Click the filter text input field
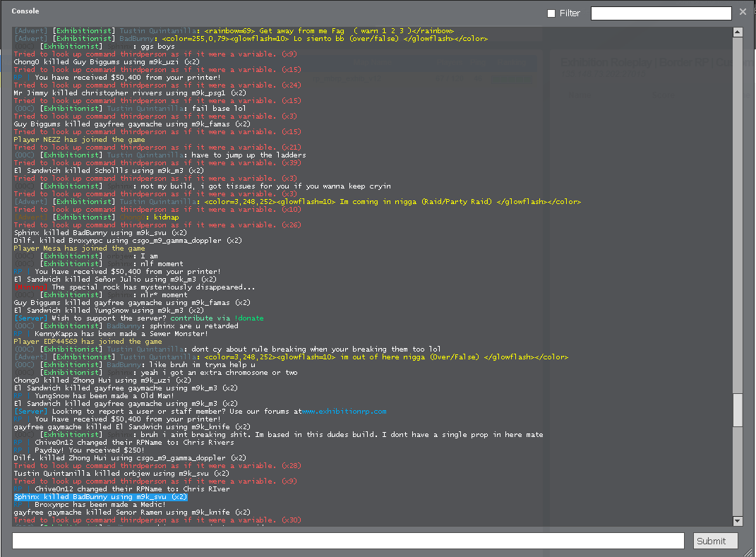 pyautogui.click(x=661, y=13)
